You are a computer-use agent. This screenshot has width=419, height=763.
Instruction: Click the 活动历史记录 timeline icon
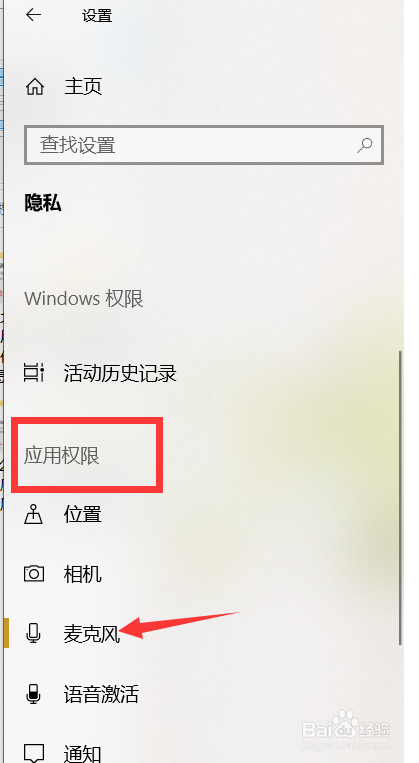(x=34, y=373)
